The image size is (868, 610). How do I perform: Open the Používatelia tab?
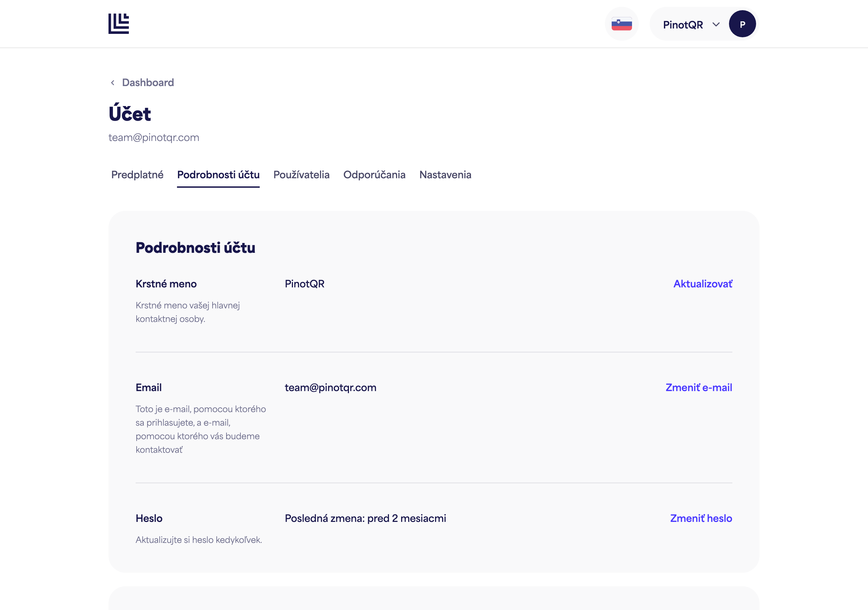click(301, 175)
